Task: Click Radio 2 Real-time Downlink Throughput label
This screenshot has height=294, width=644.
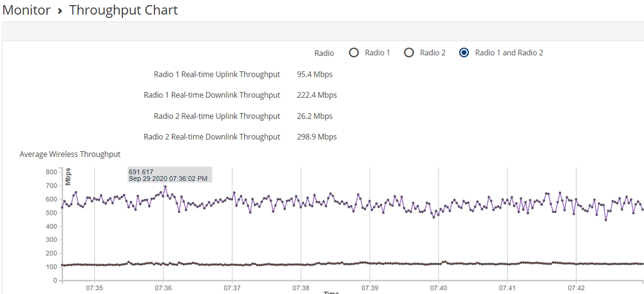Action: pyautogui.click(x=212, y=136)
